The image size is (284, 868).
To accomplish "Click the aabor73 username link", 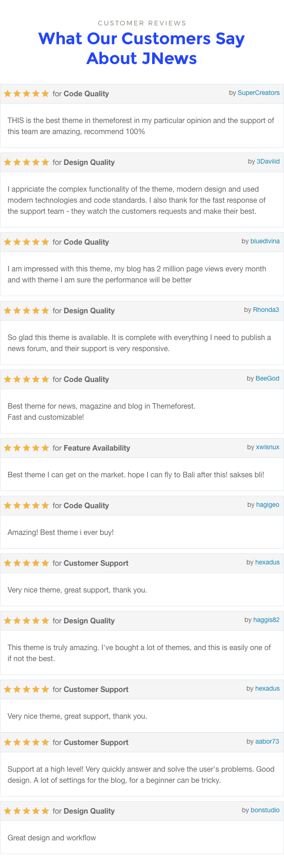I will (267, 741).
